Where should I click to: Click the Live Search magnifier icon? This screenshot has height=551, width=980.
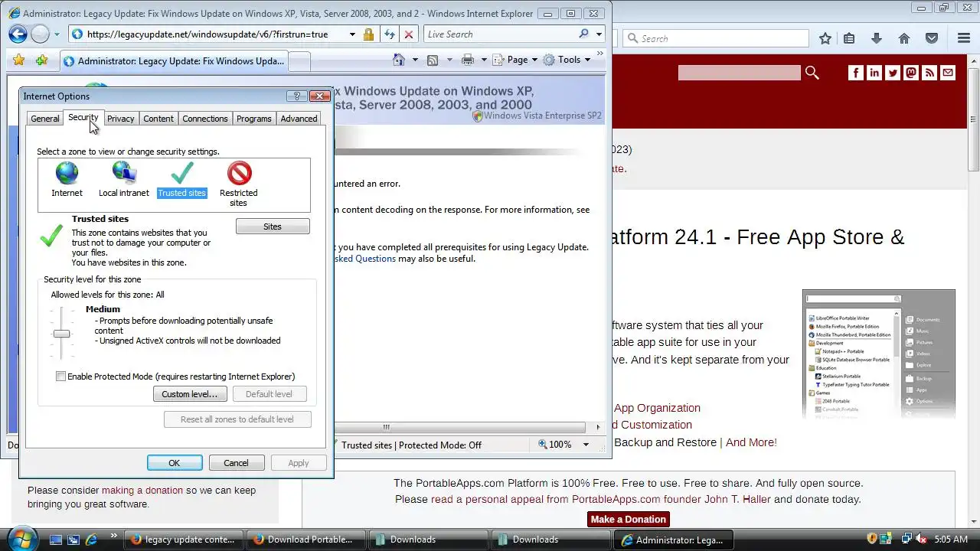point(584,34)
